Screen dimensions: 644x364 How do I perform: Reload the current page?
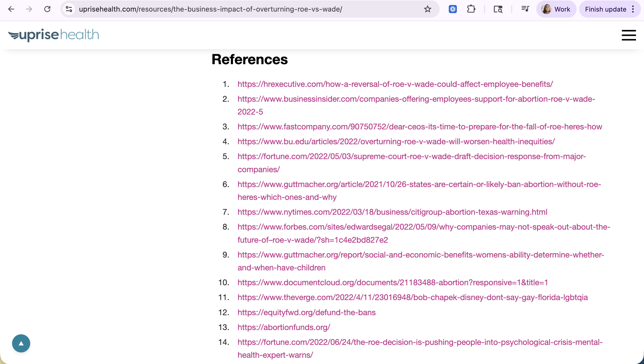click(x=47, y=9)
